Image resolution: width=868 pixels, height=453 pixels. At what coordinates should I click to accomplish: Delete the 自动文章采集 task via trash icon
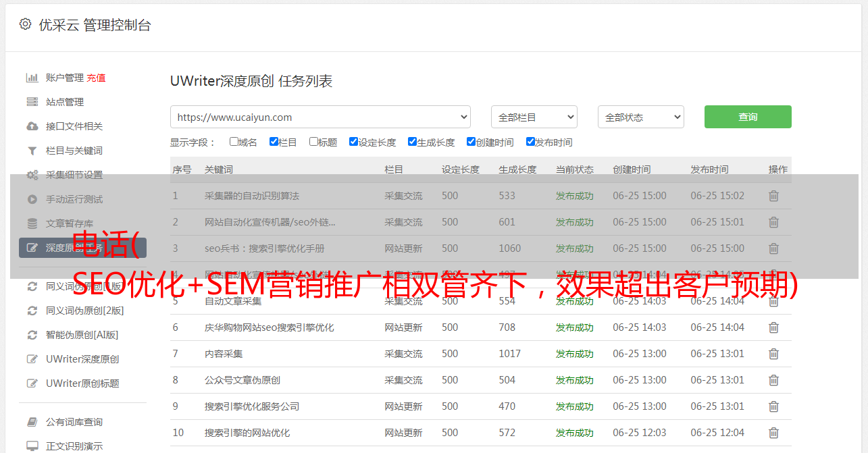[x=773, y=301]
